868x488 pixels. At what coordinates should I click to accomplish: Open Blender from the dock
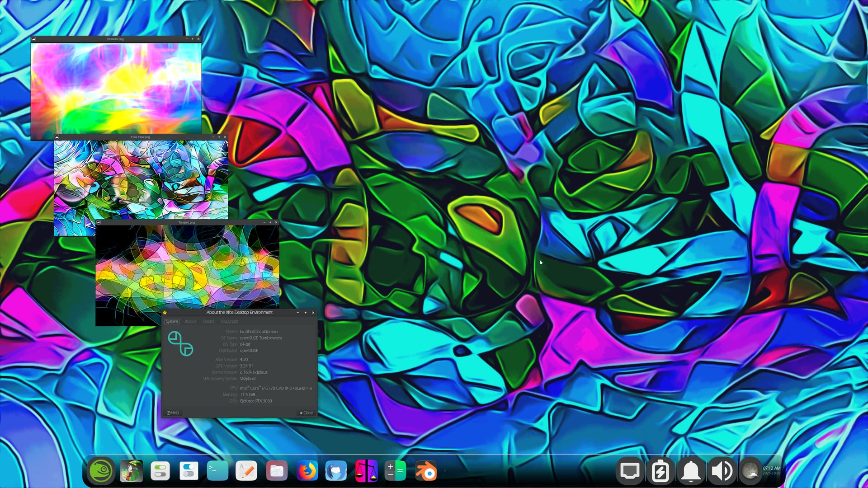[426, 471]
